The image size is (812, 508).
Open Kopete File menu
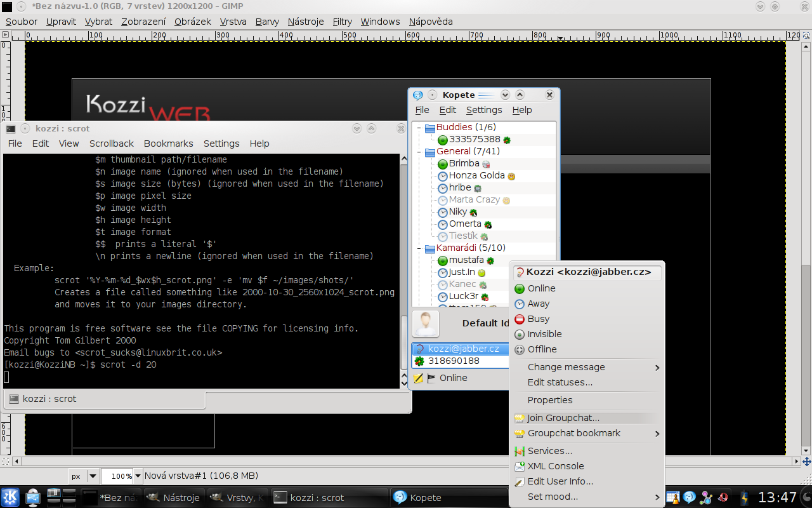[x=422, y=110]
